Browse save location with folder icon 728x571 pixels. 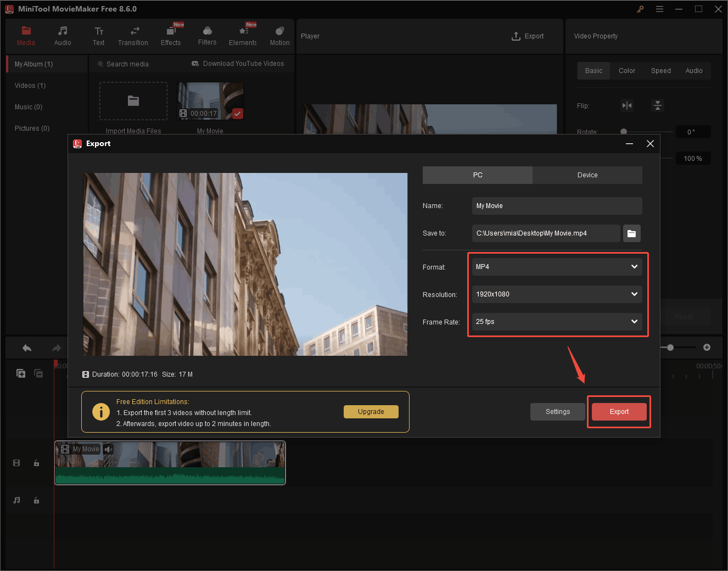point(632,233)
